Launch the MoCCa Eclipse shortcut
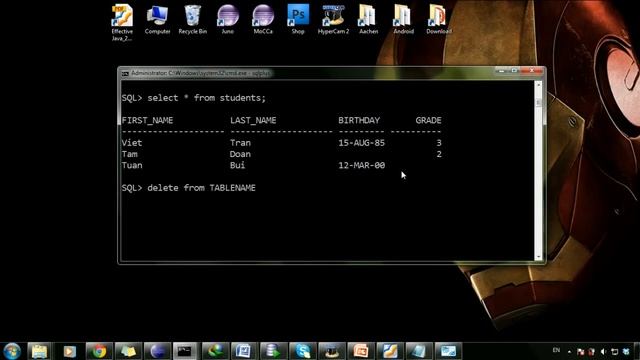The width and height of the screenshot is (640, 360). click(263, 20)
